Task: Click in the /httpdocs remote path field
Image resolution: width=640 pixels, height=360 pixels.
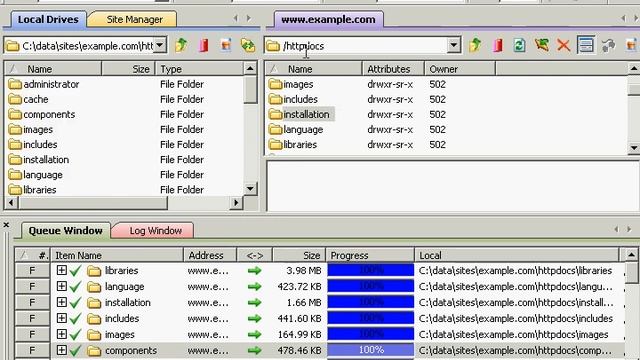Action: (x=363, y=46)
